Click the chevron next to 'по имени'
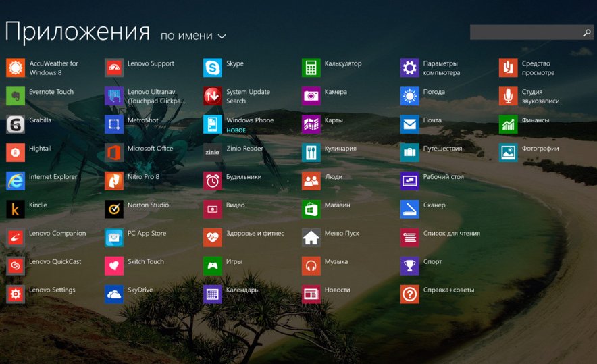Screen dimensions: 597x364 [222, 36]
